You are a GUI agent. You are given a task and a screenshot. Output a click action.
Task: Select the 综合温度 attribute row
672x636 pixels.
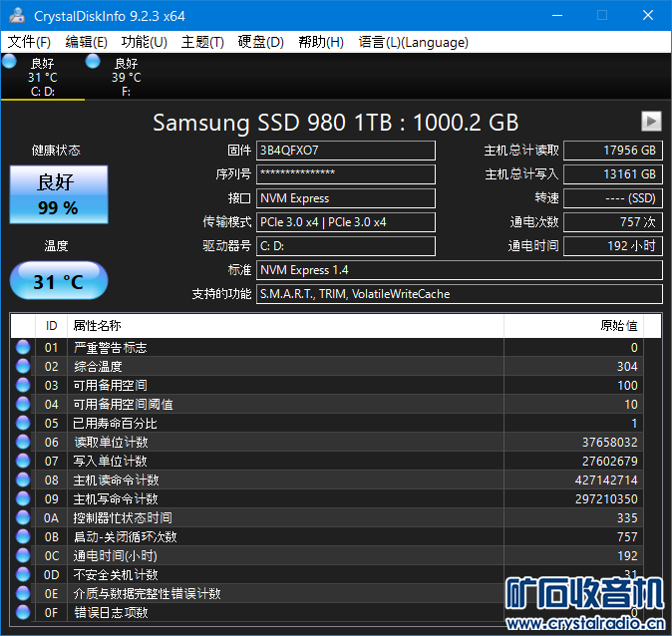[x=327, y=366]
